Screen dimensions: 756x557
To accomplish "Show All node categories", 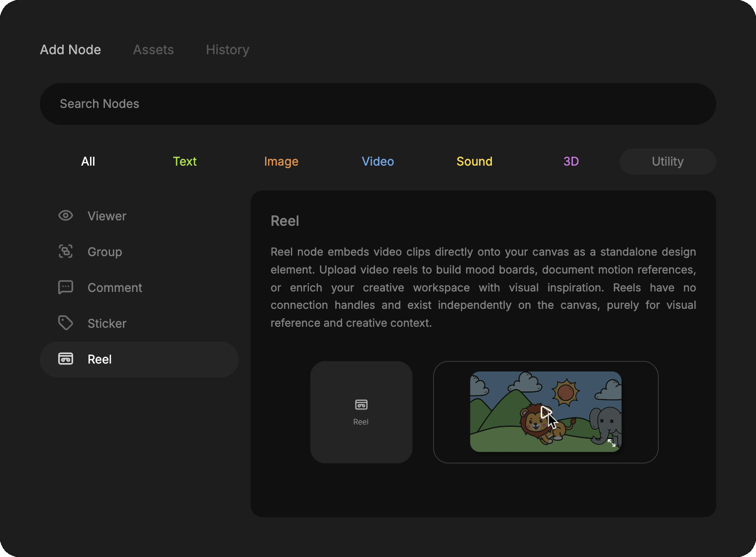I will point(88,162).
